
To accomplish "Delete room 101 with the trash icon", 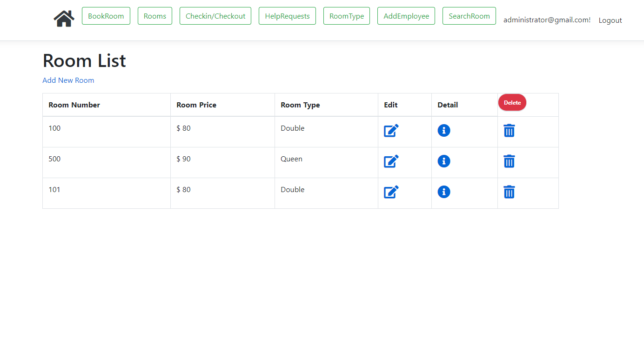I will [x=509, y=192].
